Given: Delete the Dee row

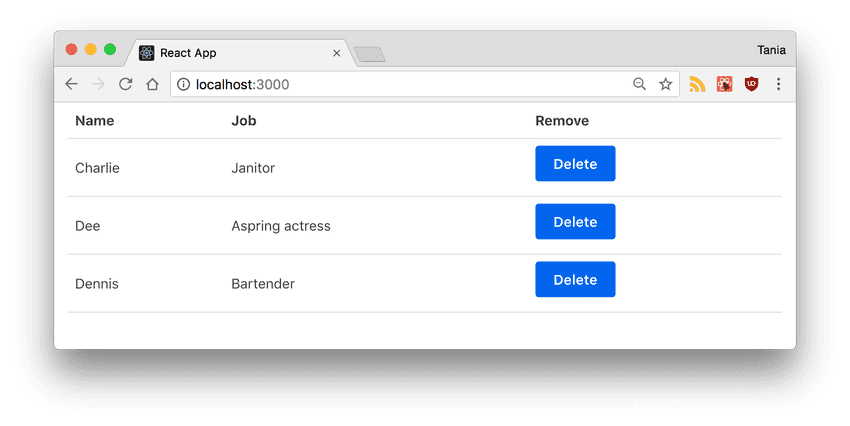Looking at the screenshot, I should click(575, 221).
